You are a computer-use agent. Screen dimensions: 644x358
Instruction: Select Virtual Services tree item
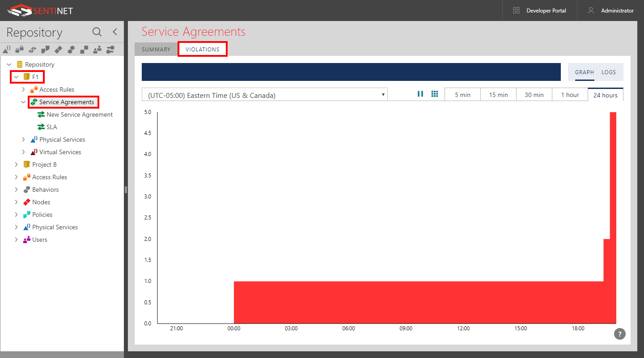tap(60, 152)
